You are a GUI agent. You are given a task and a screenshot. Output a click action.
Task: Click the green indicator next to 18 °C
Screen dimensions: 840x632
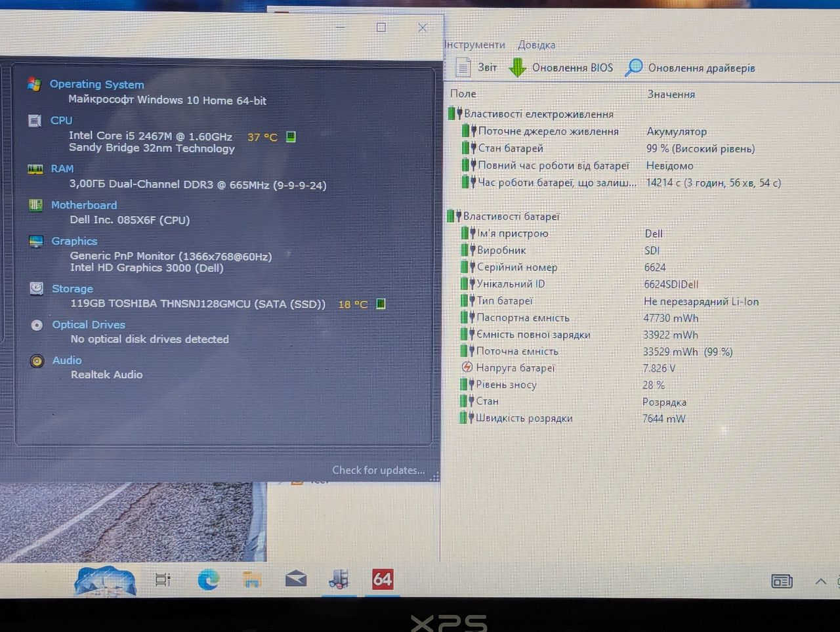tap(381, 304)
